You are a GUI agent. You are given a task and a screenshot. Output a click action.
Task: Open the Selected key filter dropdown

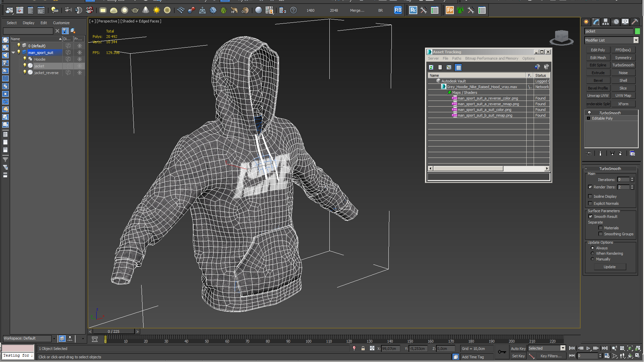click(x=563, y=348)
